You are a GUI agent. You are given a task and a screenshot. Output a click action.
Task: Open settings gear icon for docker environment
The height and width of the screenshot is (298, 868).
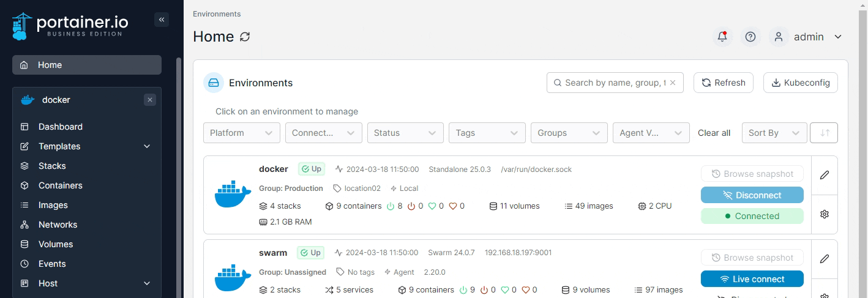pos(824,214)
